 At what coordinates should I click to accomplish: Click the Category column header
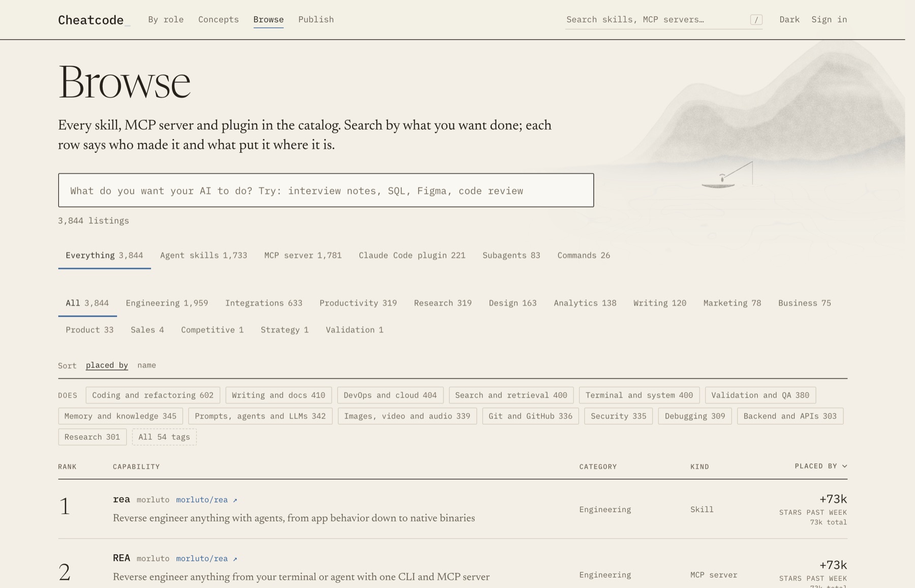click(598, 467)
